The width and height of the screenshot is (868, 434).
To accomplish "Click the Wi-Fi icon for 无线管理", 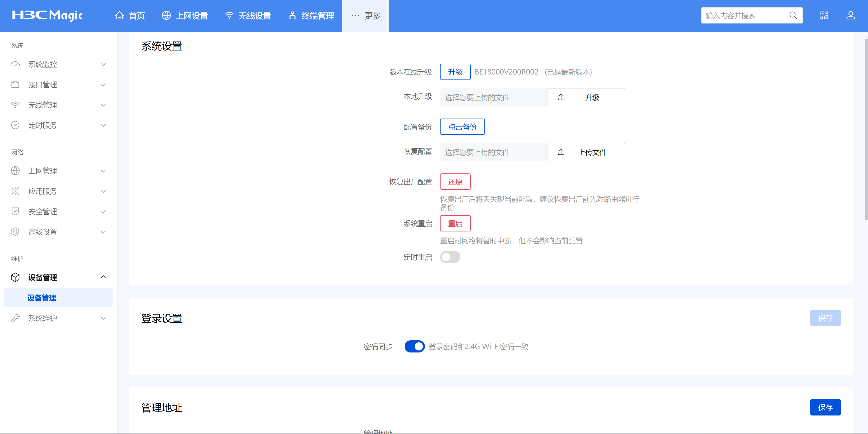I will click(15, 105).
